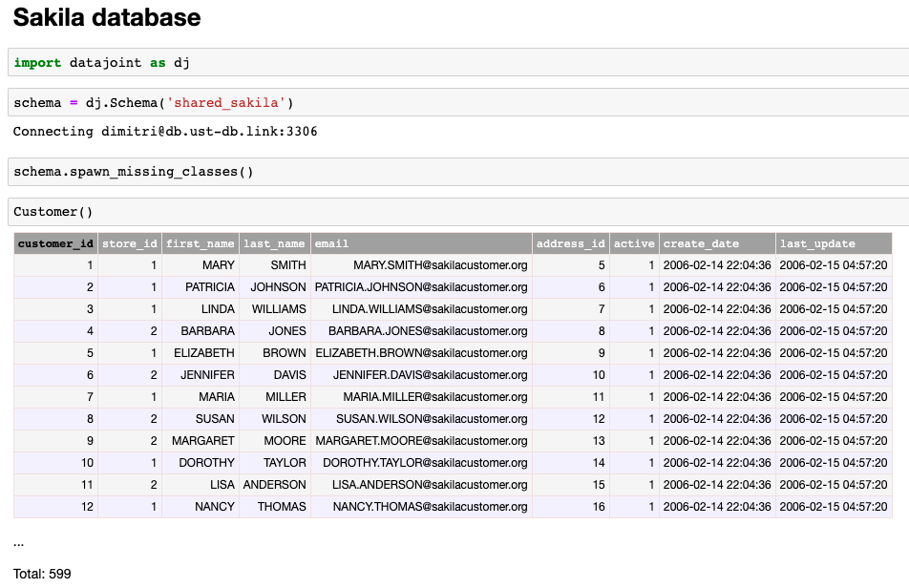Click first name MARGARET cell
The image size is (909, 588).
pos(200,441)
